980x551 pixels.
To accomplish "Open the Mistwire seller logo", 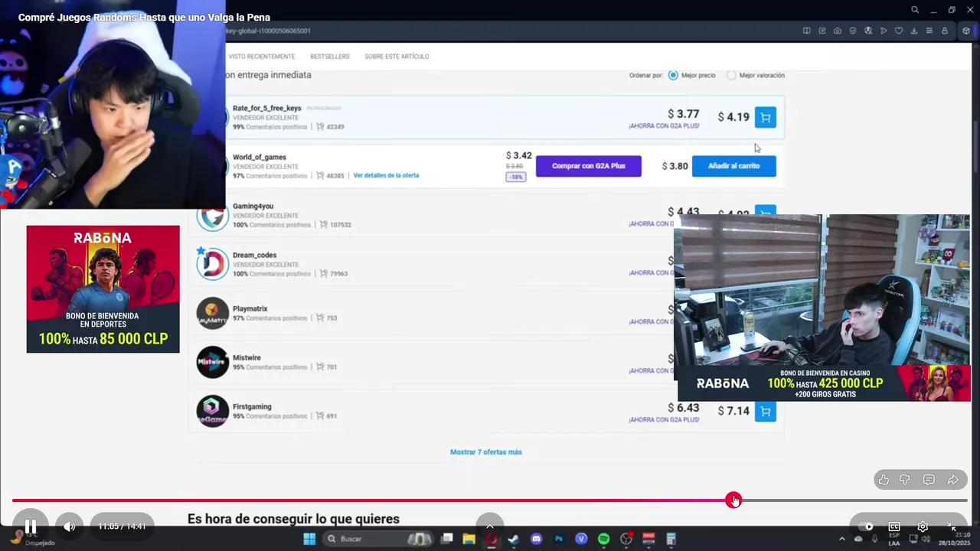I will 212,362.
